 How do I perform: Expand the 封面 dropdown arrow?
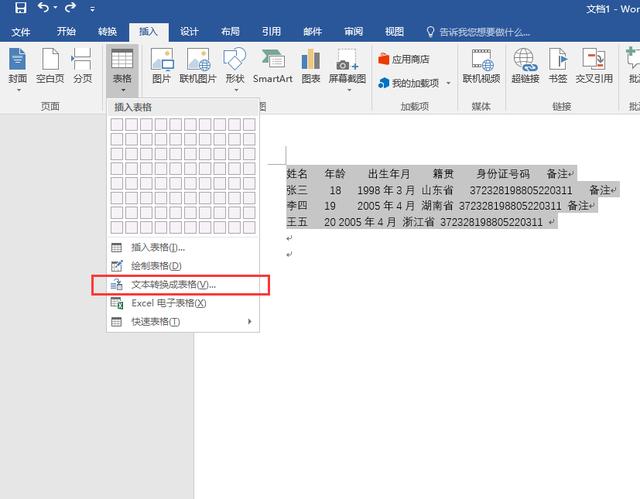click(18, 90)
